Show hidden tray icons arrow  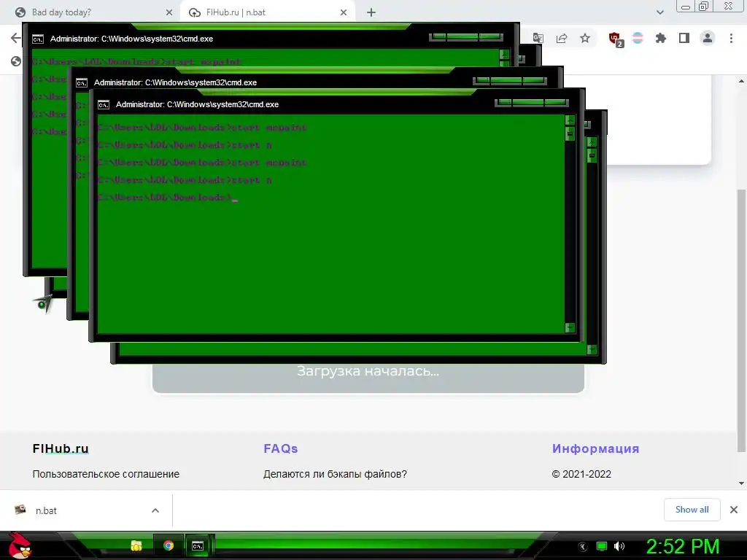coord(583,547)
